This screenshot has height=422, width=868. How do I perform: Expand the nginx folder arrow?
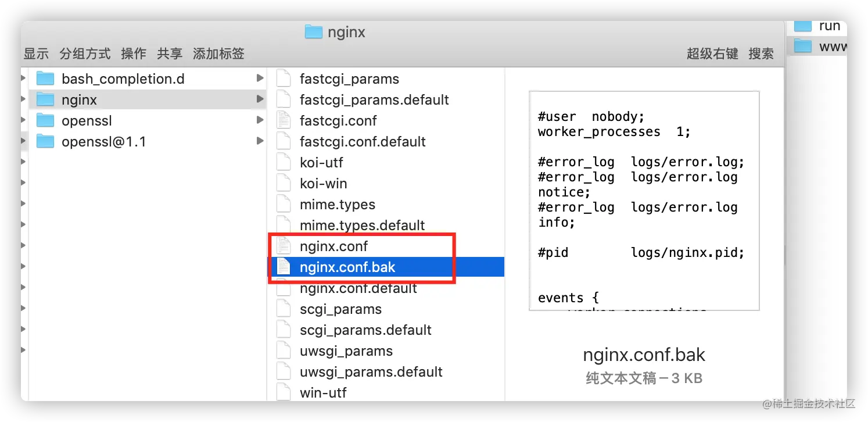coord(260,99)
